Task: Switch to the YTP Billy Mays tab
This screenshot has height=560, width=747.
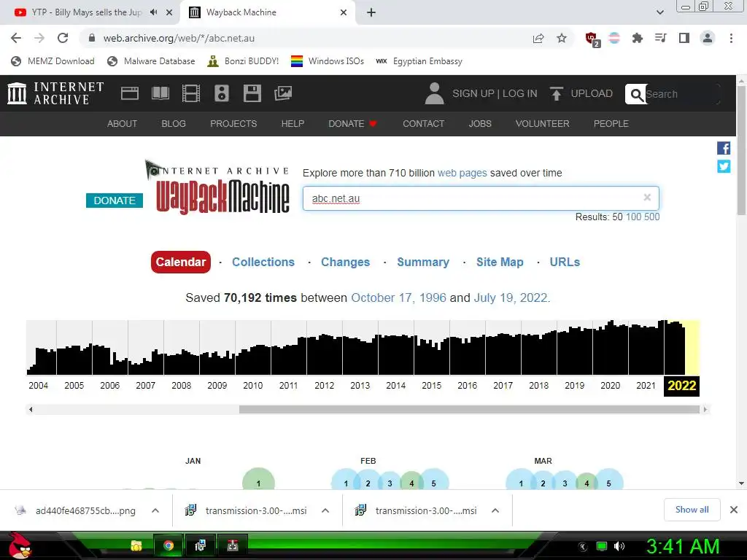Action: coord(86,12)
